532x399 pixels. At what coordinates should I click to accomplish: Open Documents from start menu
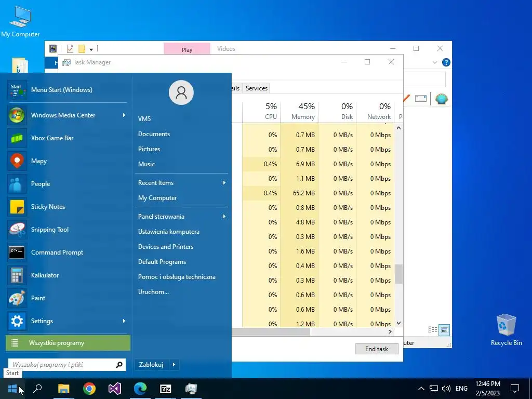154,134
